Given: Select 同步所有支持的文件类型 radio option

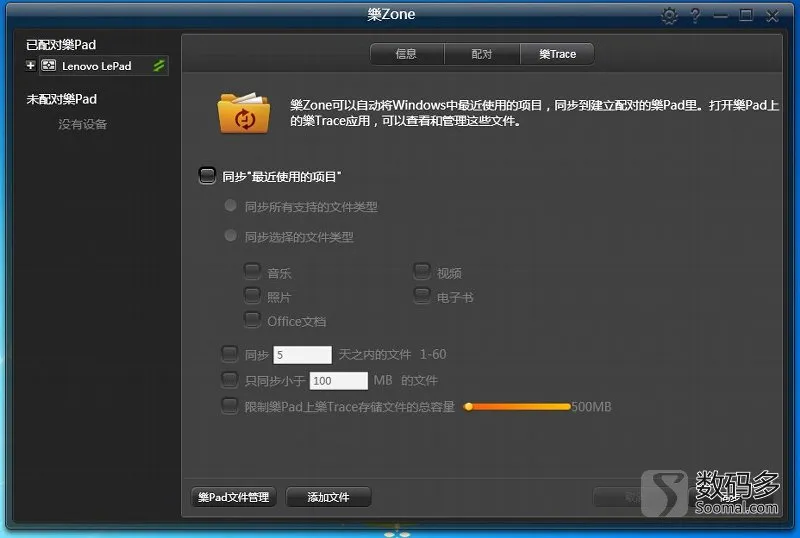Looking at the screenshot, I should click(230, 205).
